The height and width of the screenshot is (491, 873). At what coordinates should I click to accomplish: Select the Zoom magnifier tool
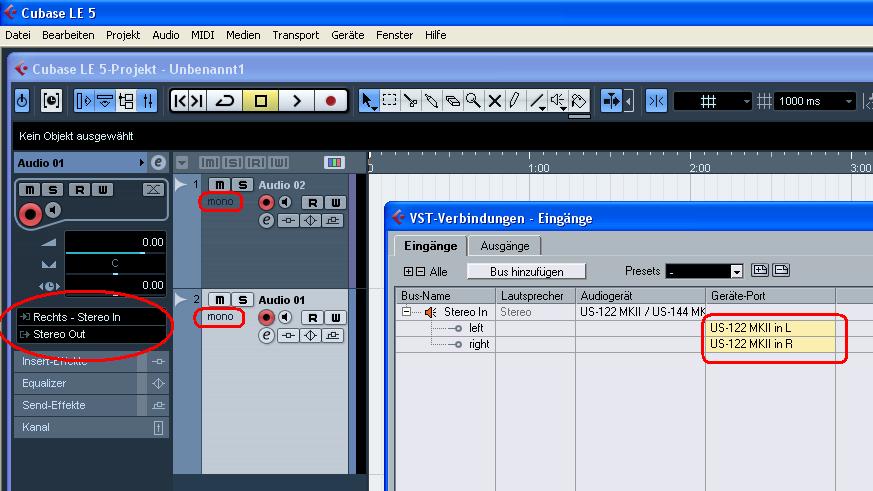473,101
